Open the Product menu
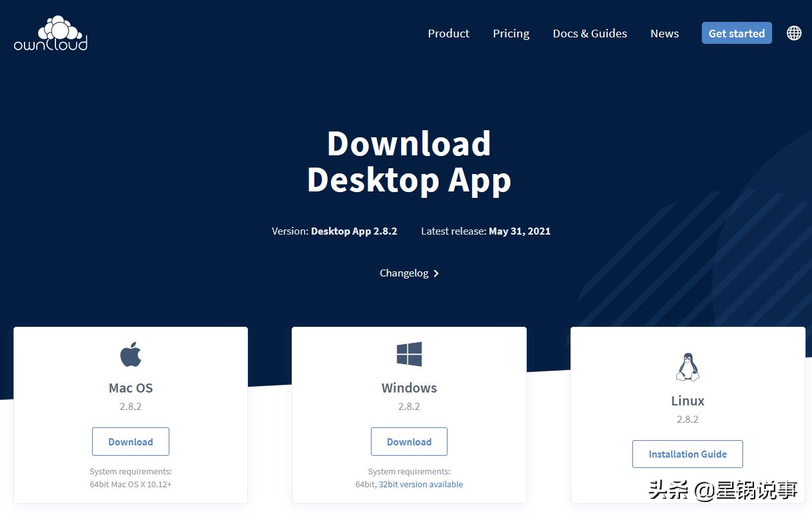 (x=448, y=34)
